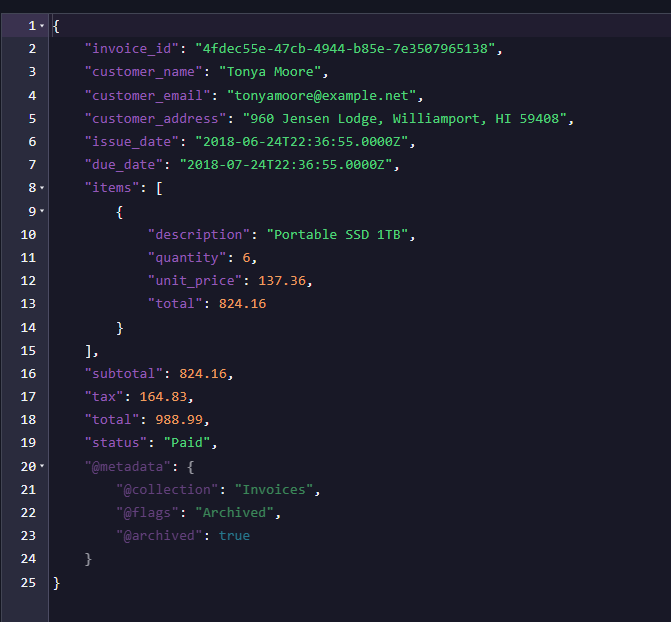Viewport: 671px width, 622px height.
Task: Collapse the "@metadata" block fold arrow
Action: click(x=42, y=466)
